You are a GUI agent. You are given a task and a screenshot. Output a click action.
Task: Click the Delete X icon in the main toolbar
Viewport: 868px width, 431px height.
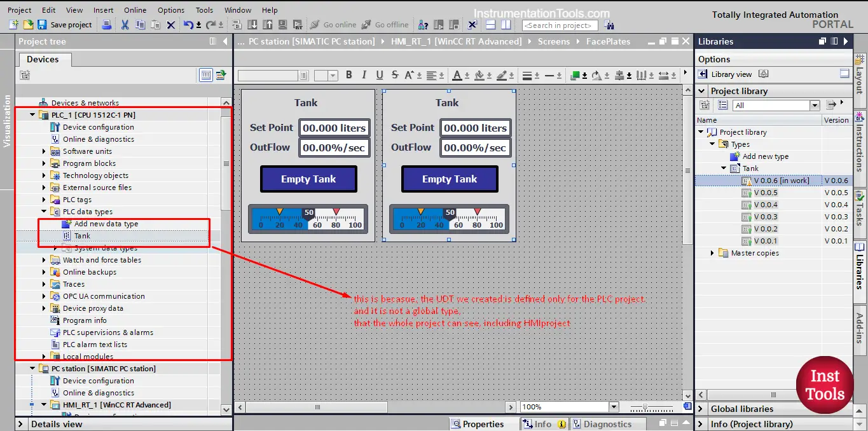(170, 25)
